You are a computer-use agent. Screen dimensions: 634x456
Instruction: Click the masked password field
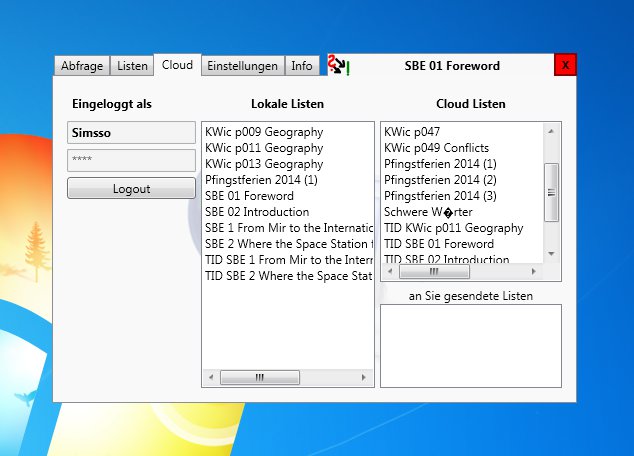131,160
